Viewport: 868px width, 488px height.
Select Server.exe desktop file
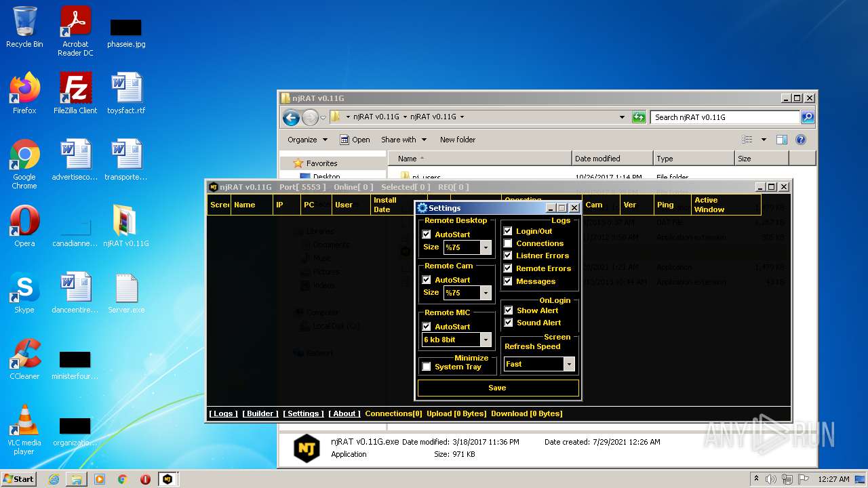point(126,293)
